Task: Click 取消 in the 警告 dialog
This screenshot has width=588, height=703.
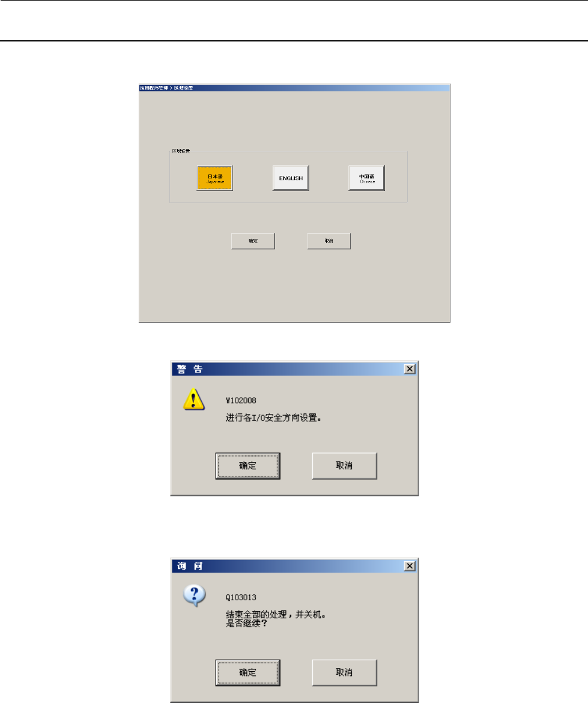Action: coord(345,466)
